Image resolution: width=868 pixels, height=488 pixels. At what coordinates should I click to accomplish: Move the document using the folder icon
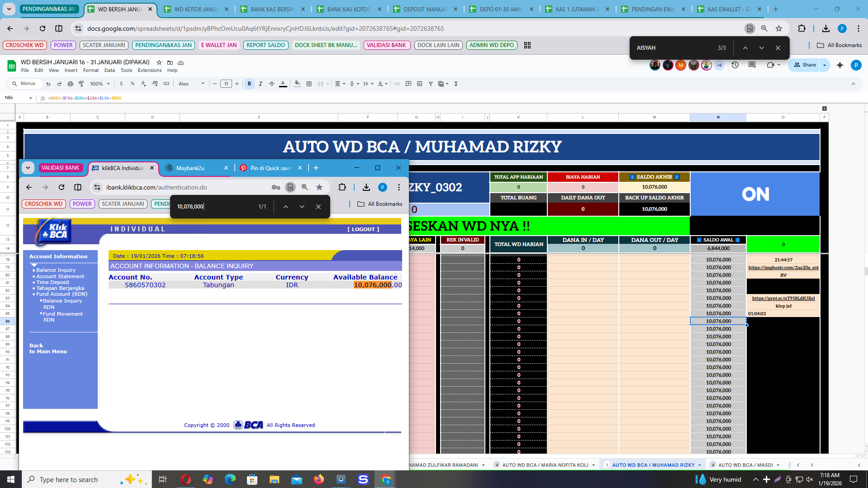170,62
